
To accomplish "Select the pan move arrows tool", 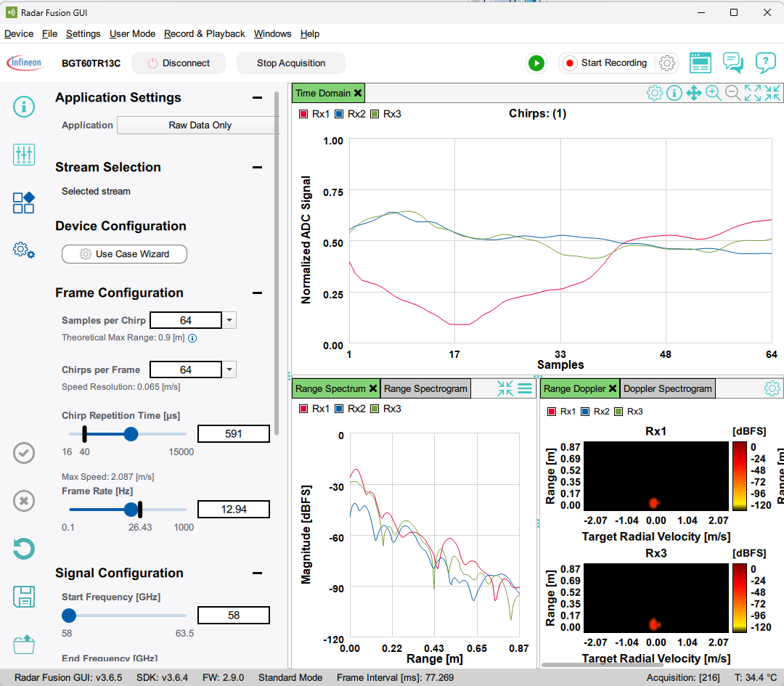I will click(x=694, y=93).
